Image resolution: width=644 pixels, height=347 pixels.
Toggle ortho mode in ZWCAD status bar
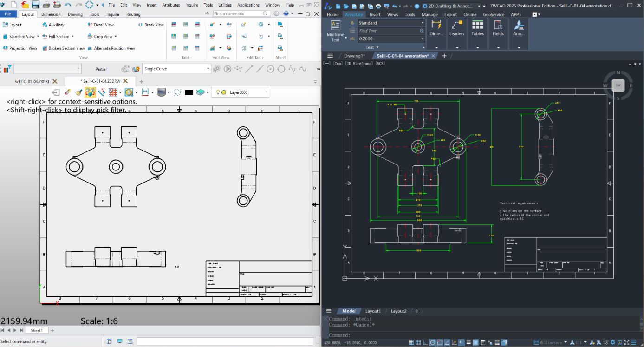click(x=425, y=342)
